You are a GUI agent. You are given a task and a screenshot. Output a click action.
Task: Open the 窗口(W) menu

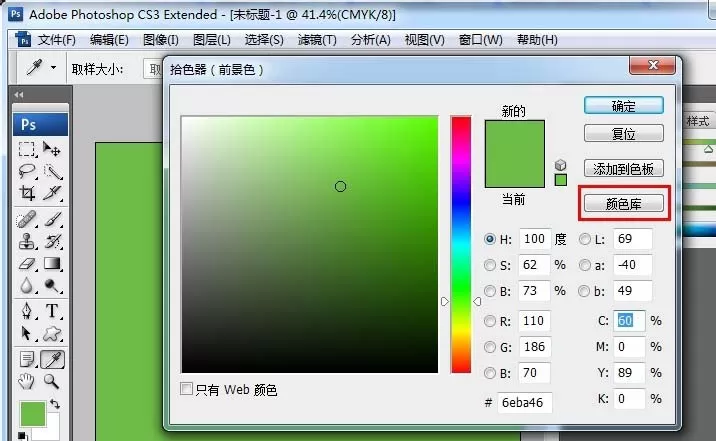pos(480,40)
